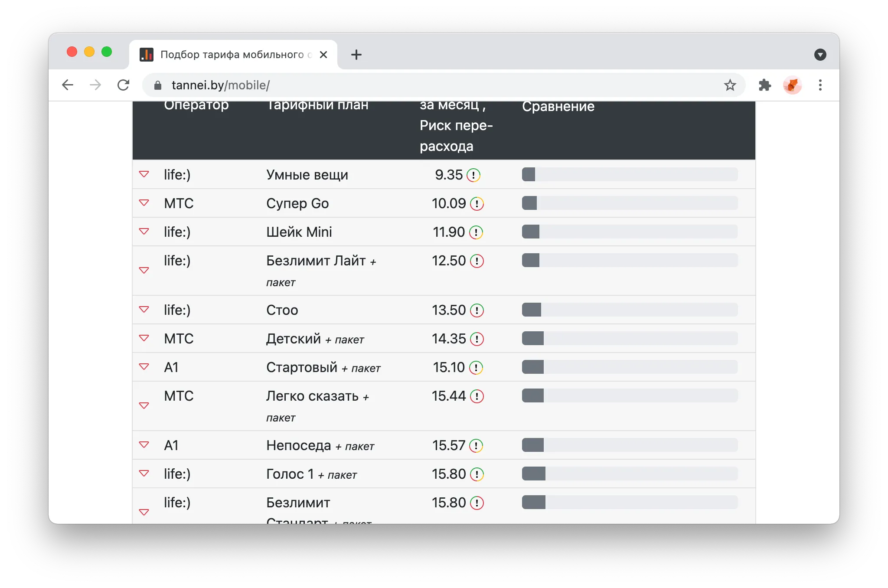Expand the Умные вещи row triangle
This screenshot has height=588, width=888.
tap(144, 174)
